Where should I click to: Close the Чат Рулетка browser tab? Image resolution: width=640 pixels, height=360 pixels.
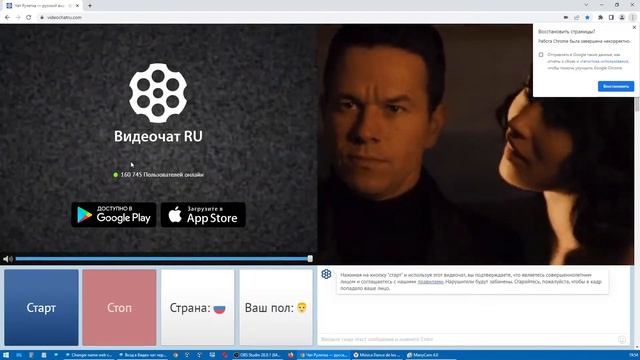point(77,6)
